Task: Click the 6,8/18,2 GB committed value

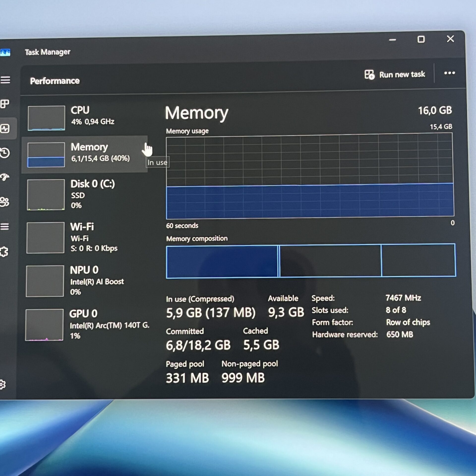Action: (x=198, y=345)
